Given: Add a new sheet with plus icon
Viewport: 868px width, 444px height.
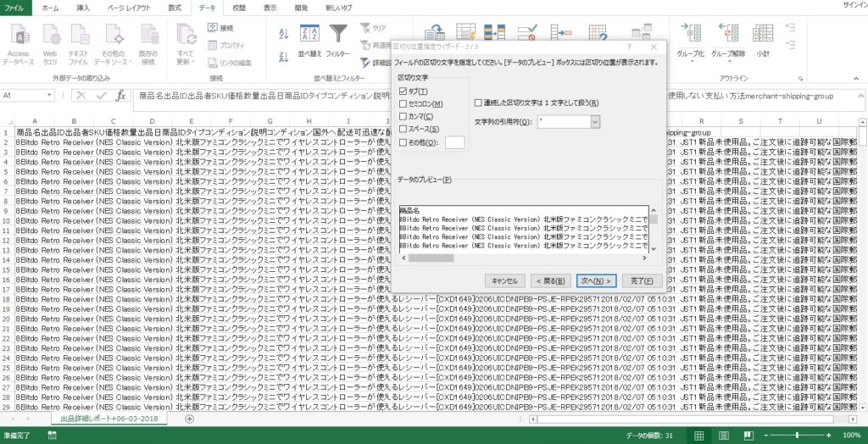Looking at the screenshot, I should 189,419.
